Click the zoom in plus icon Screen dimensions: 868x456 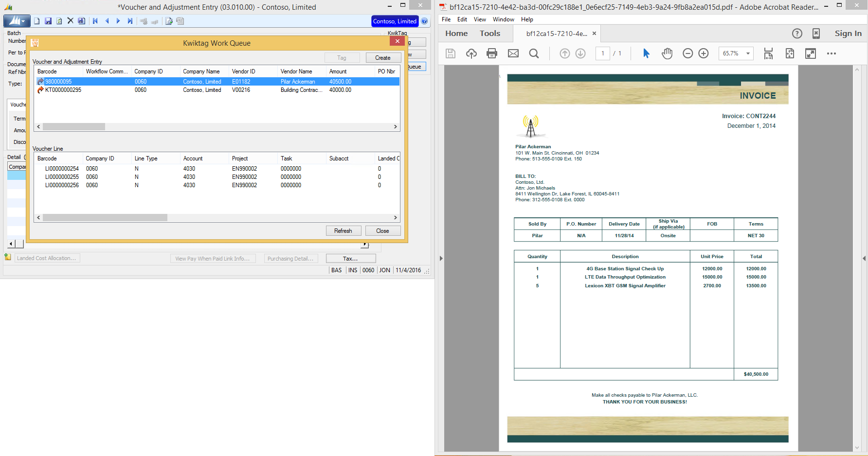(704, 53)
